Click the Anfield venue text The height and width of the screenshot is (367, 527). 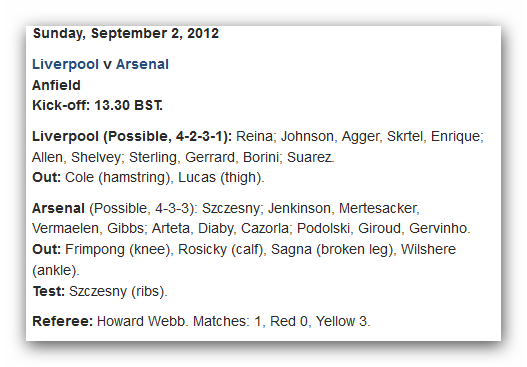coord(56,85)
